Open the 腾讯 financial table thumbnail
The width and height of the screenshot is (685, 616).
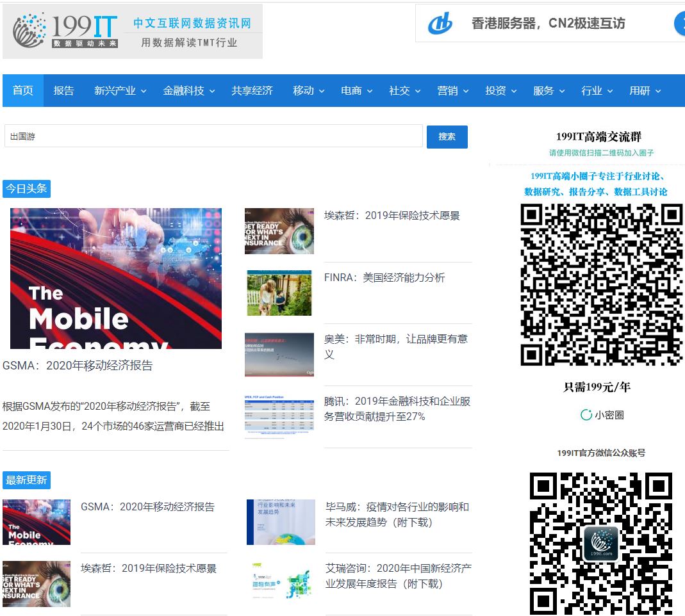click(x=279, y=417)
